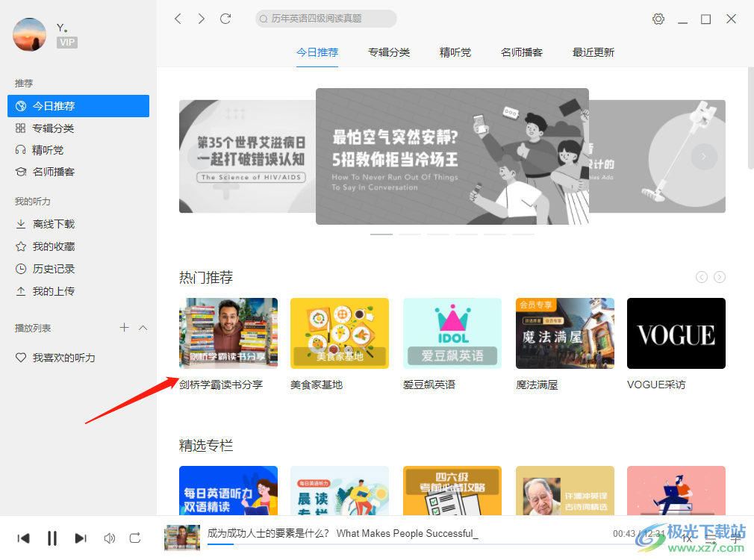Refresh the page with the reload icon
The image size is (754, 560).
225,19
